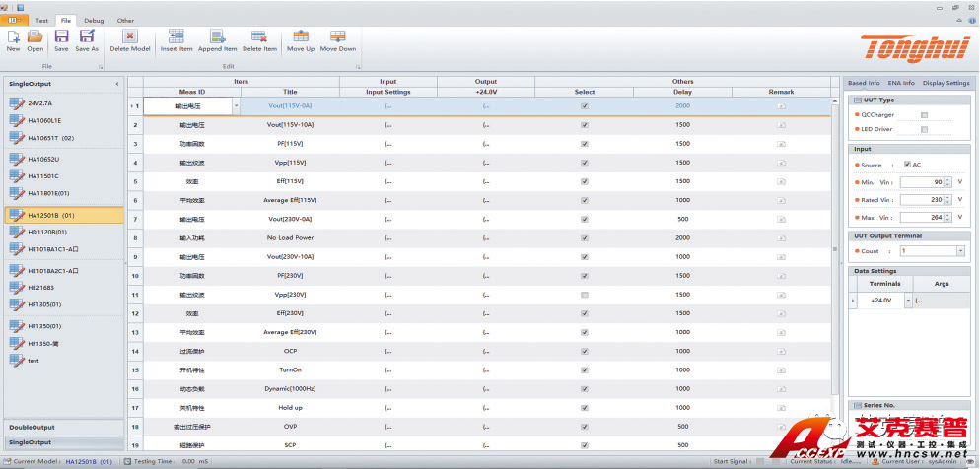Image resolution: width=980 pixels, height=469 pixels.
Task: Insert Item using the ribbon icon
Action: (176, 35)
